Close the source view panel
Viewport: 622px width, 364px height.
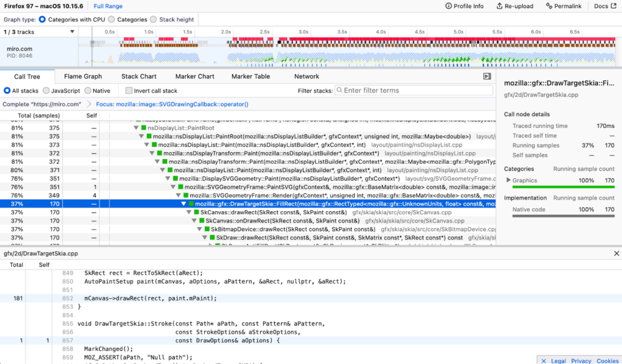click(x=616, y=253)
